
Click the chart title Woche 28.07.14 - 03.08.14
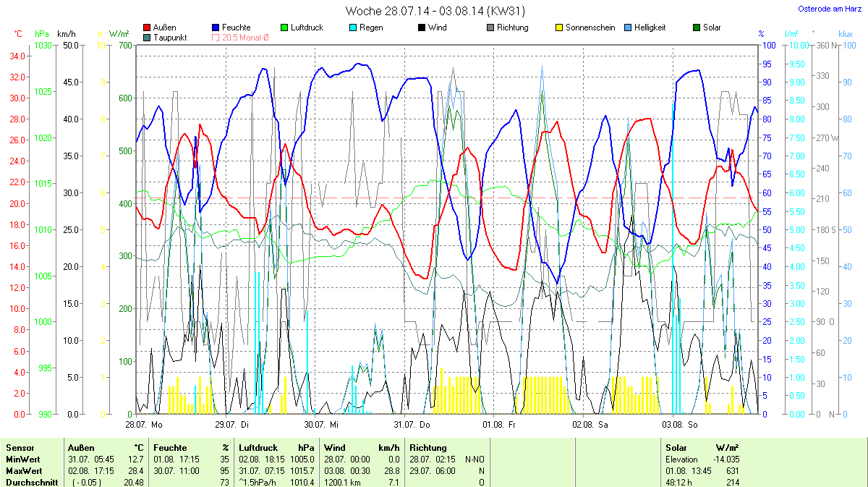coord(435,11)
